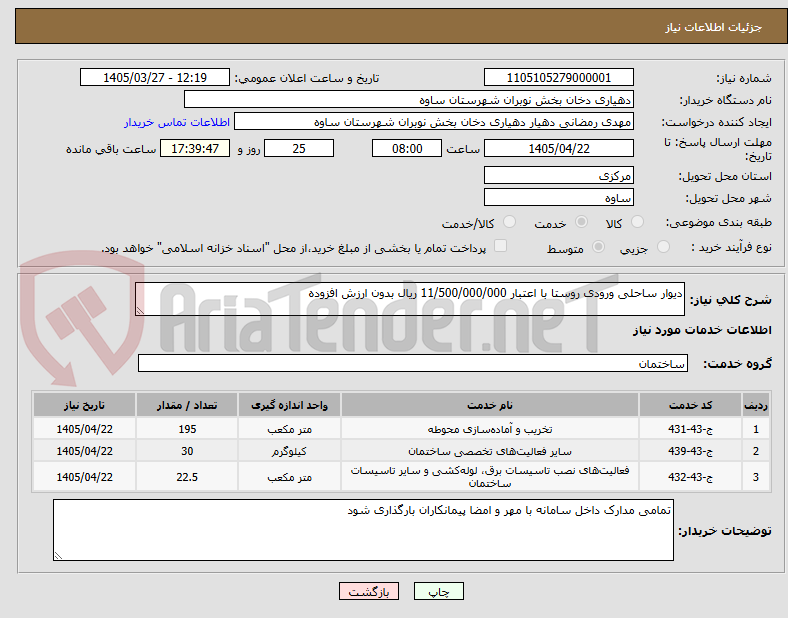Click the متر مکعب unit in row 1
The image size is (788, 618).
click(289, 429)
